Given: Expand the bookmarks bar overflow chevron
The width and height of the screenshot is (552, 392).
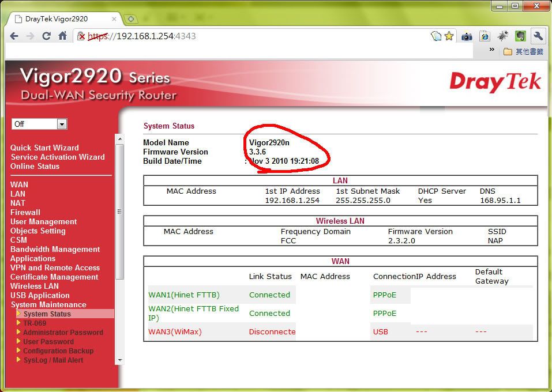Looking at the screenshot, I should coord(492,50).
